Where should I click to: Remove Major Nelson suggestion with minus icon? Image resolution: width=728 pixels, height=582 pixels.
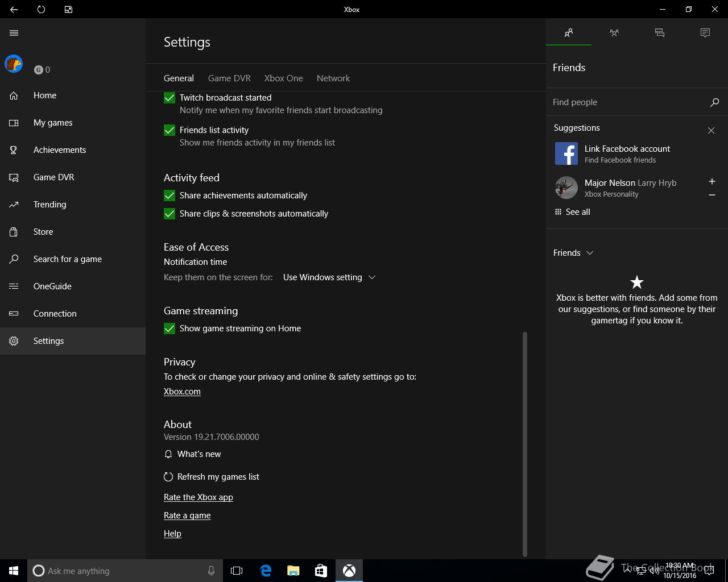pos(712,195)
